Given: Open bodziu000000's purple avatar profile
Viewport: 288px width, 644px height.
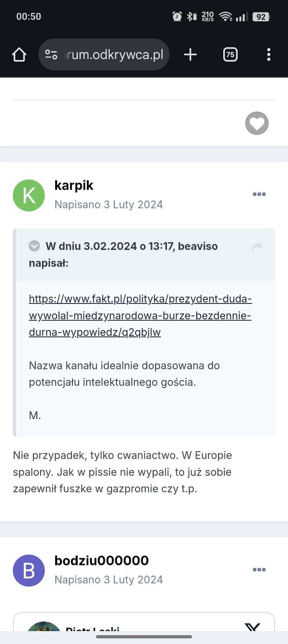Looking at the screenshot, I should [x=29, y=571].
